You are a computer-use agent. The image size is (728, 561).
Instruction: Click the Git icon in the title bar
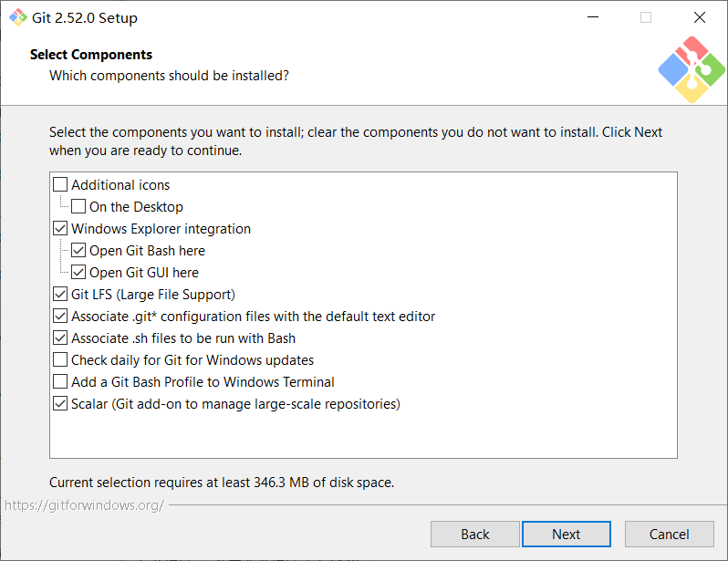coord(17,17)
